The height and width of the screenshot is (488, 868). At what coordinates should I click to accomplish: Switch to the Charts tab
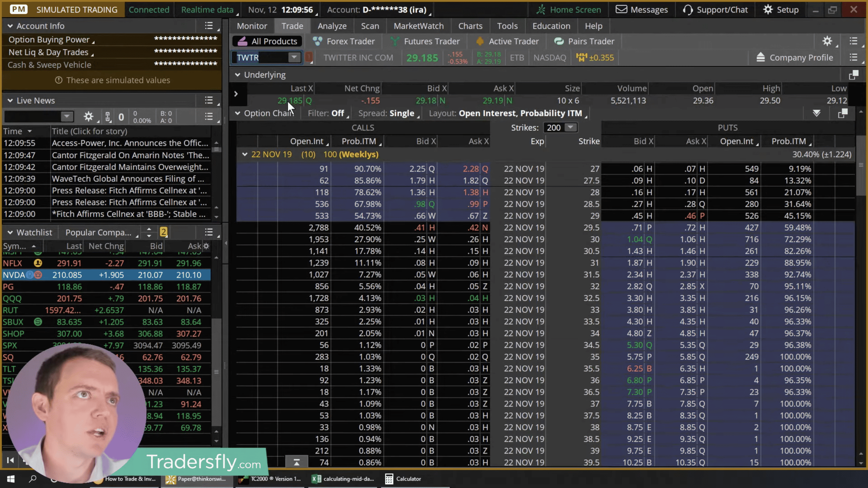point(470,26)
